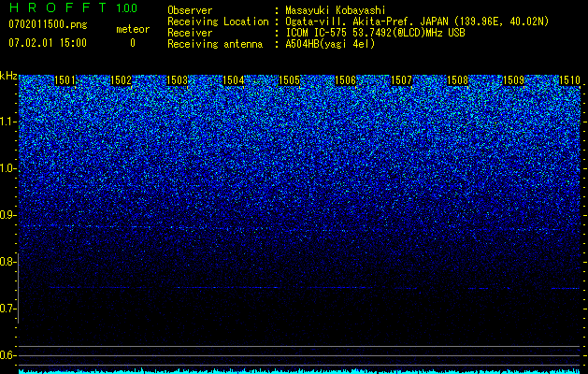Click the Receiving Location label
The height and width of the screenshot is (374, 588).
(x=218, y=22)
